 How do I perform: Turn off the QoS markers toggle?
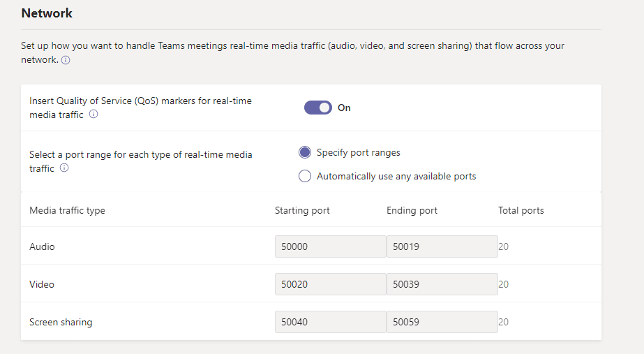pos(317,108)
